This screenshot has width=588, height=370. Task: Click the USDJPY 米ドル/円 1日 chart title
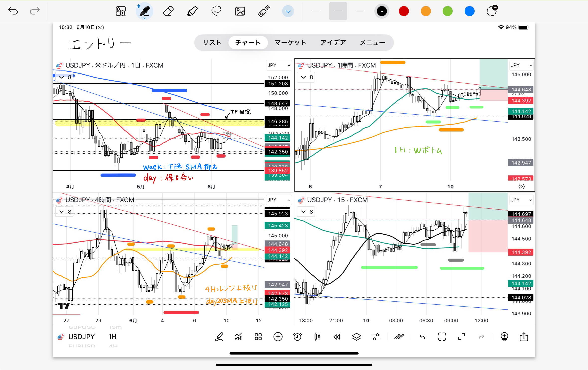114,65
